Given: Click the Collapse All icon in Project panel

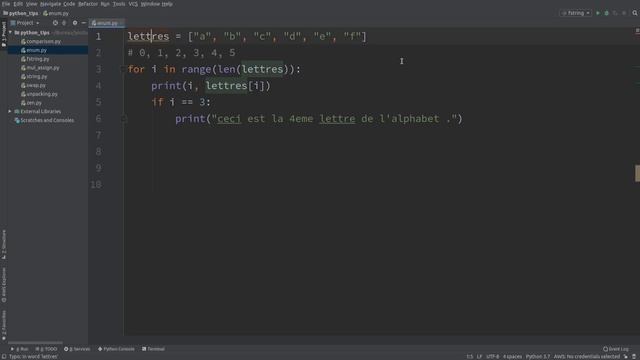Looking at the screenshot, I should click(64, 23).
